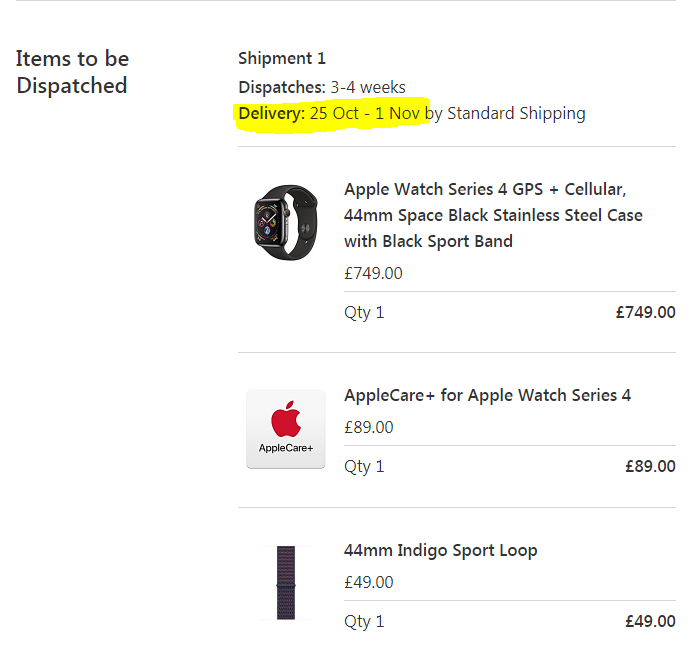Click the highlighted Delivery date range
The height and width of the screenshot is (662, 697).
[x=364, y=113]
